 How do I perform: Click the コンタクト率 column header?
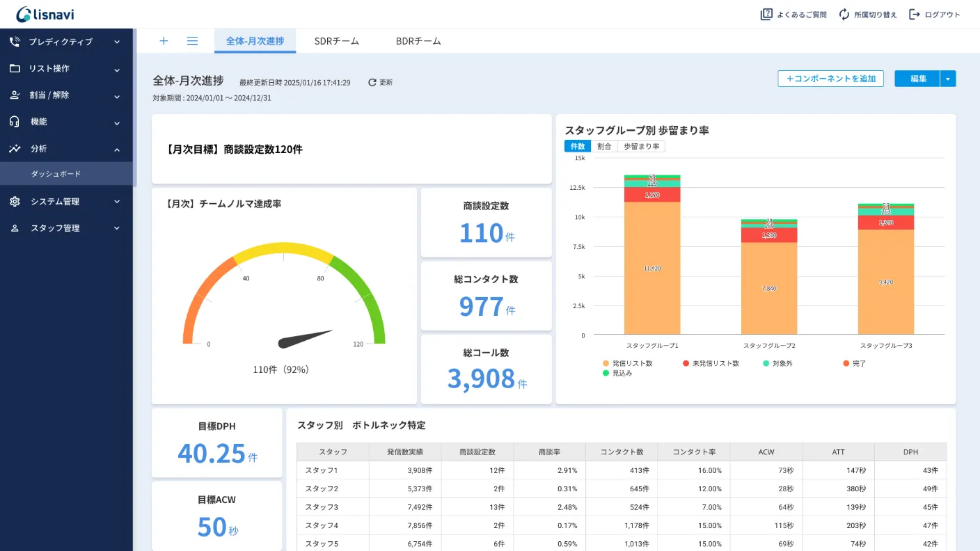click(x=694, y=452)
